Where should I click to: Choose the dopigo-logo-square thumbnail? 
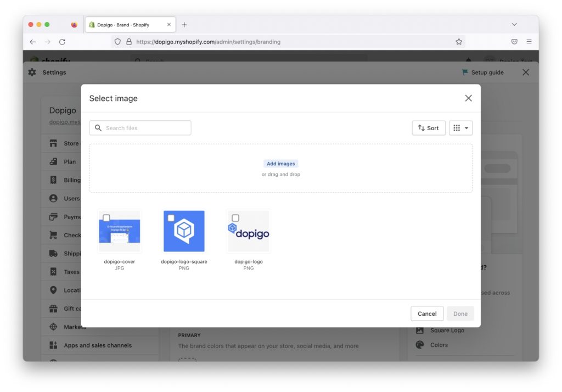(184, 231)
